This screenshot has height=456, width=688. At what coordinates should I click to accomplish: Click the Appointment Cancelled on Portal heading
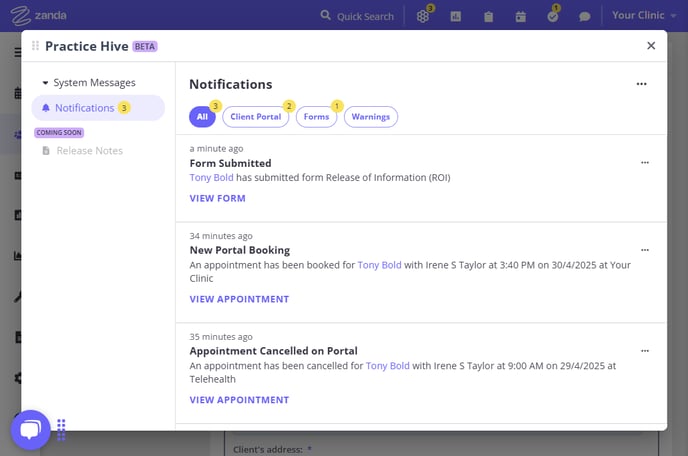pyautogui.click(x=273, y=351)
